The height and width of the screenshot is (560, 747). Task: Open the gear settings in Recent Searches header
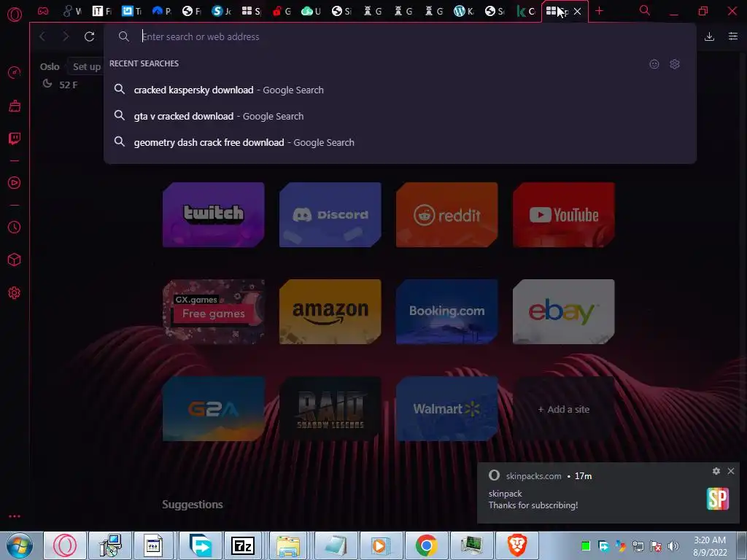(675, 64)
